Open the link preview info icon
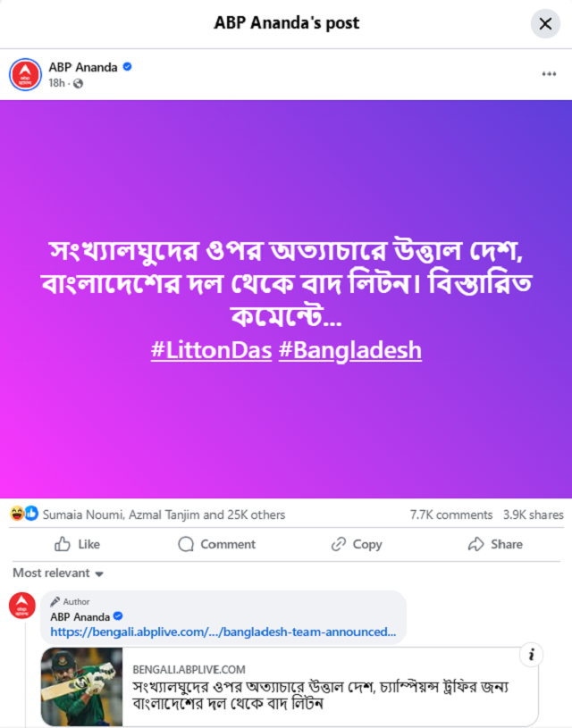 pos(531,655)
